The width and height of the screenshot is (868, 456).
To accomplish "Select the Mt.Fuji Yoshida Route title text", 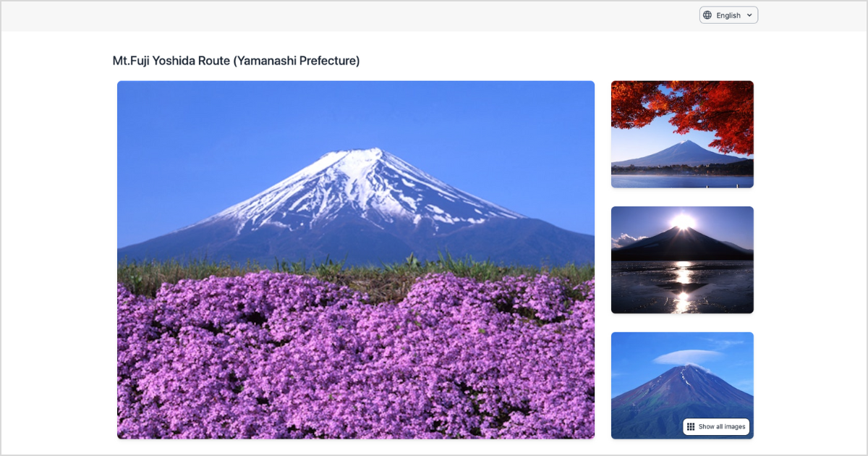I will [236, 61].
